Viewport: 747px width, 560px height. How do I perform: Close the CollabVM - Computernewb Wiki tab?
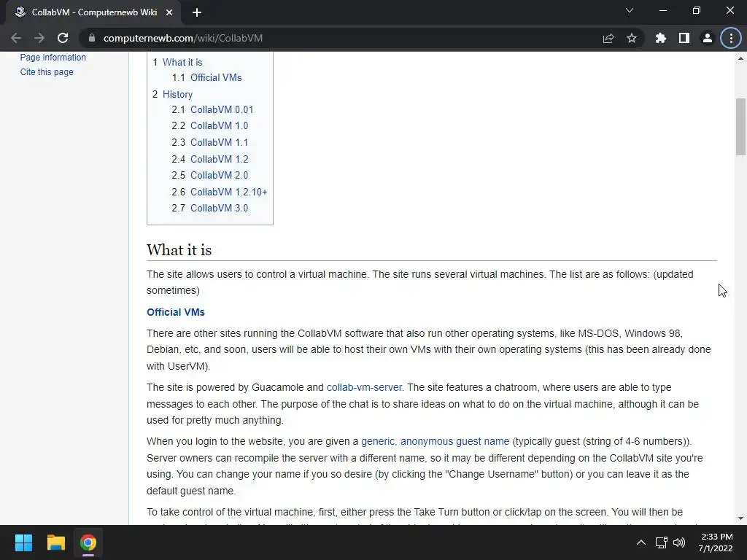pos(169,12)
